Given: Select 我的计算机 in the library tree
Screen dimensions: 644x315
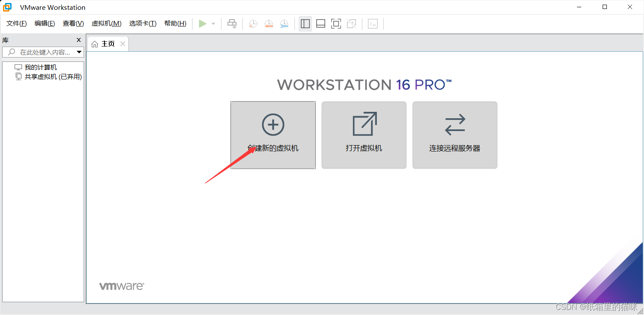Looking at the screenshot, I should (x=41, y=67).
